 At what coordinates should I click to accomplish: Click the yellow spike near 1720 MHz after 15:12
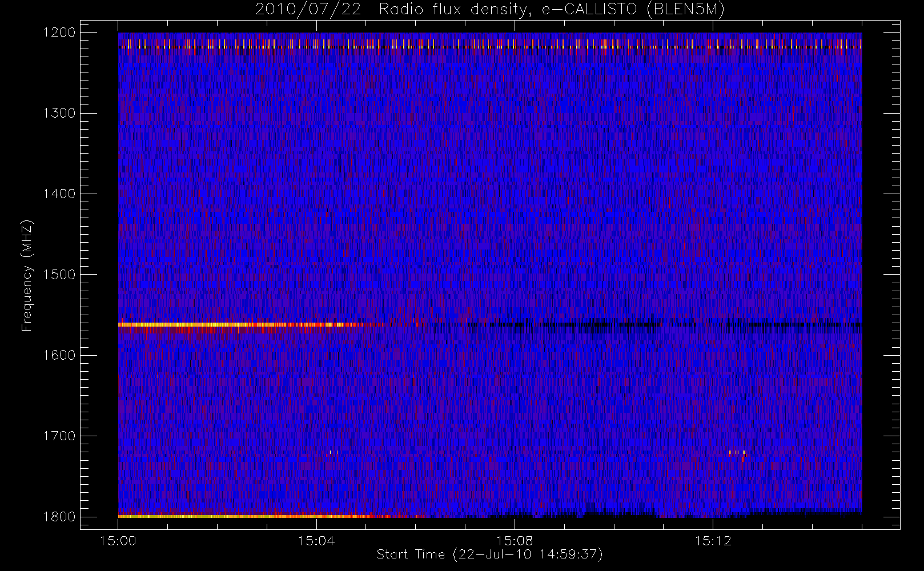(737, 452)
